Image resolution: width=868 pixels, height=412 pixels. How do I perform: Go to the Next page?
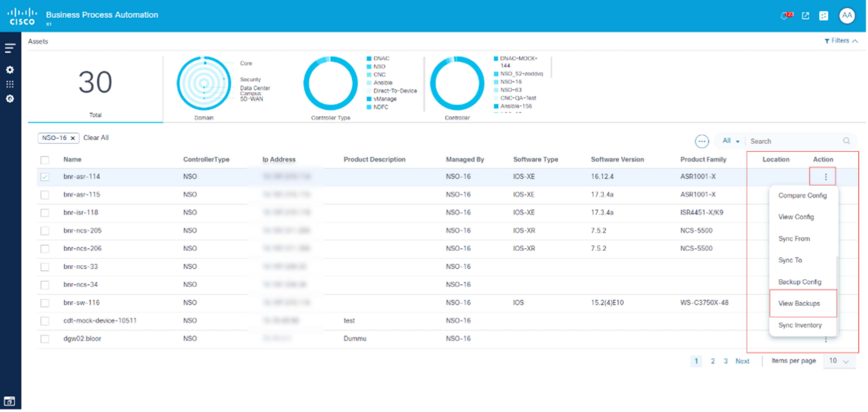742,361
